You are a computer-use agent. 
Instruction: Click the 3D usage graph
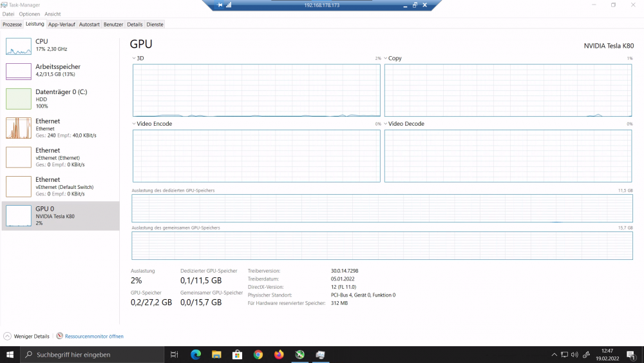coord(256,90)
